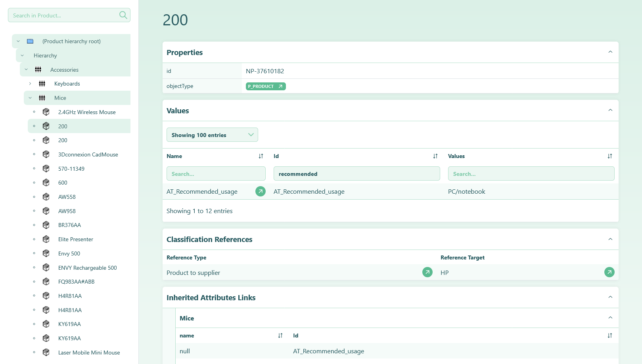Collapse the Accessories tree node

26,70
